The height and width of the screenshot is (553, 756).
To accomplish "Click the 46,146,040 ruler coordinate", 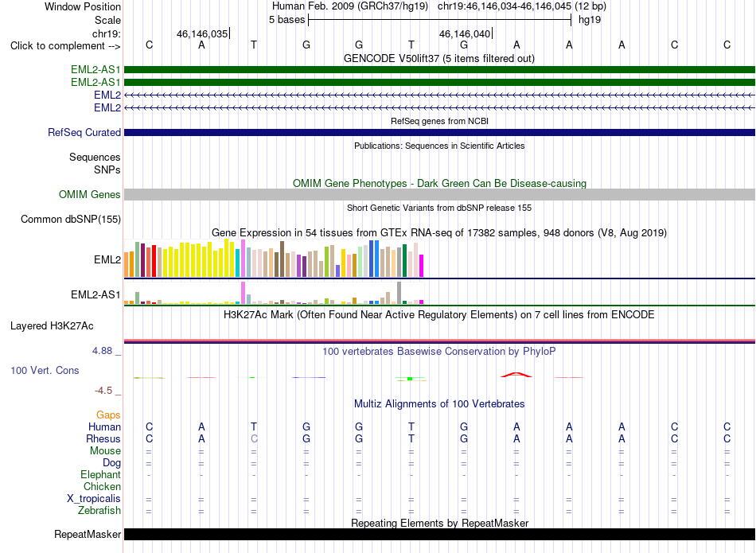I will pyautogui.click(x=465, y=33).
